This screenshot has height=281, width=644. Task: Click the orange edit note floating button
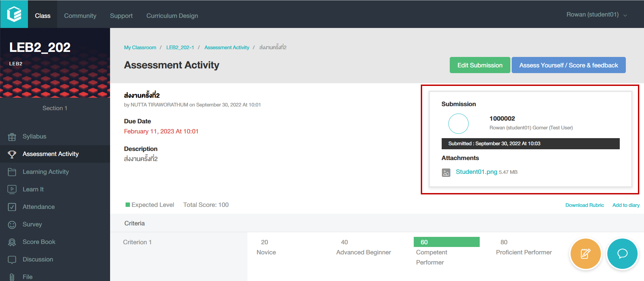pos(585,254)
